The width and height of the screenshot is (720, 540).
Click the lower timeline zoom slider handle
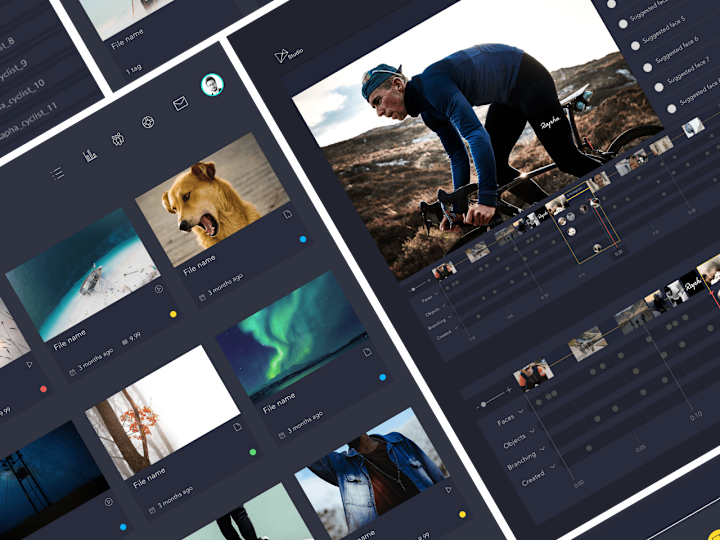[483, 405]
